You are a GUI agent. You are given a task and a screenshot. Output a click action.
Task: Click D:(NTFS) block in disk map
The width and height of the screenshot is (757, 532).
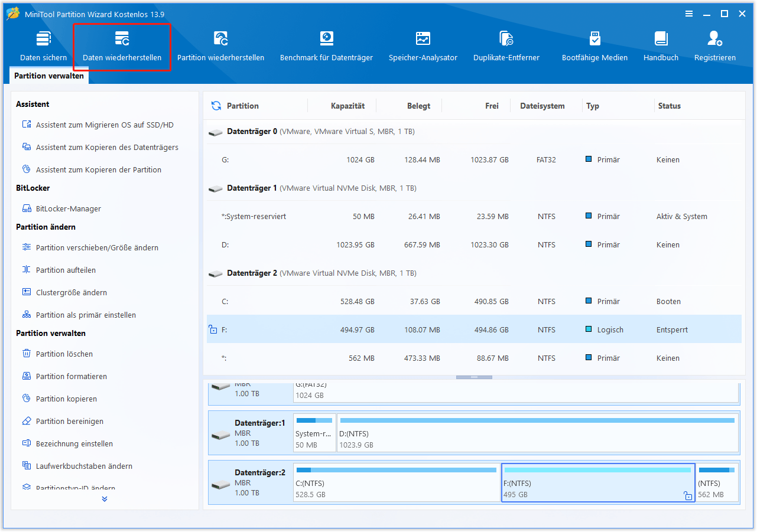click(x=538, y=433)
